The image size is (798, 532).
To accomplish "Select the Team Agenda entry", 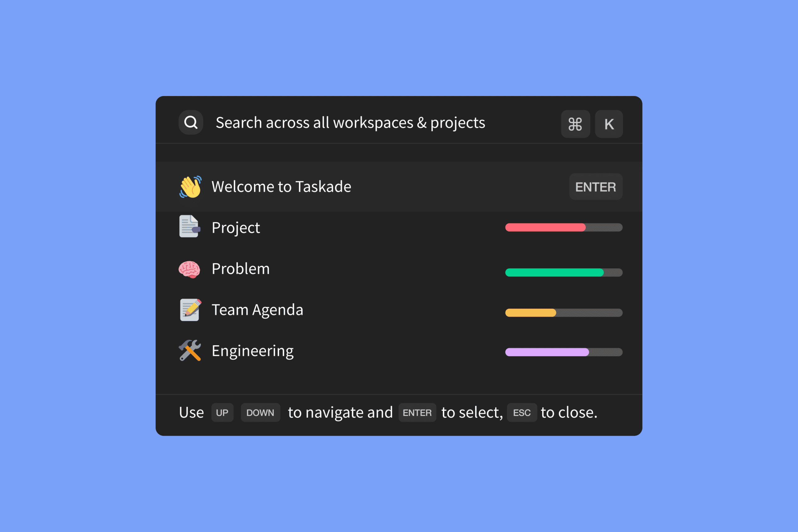I will (257, 309).
